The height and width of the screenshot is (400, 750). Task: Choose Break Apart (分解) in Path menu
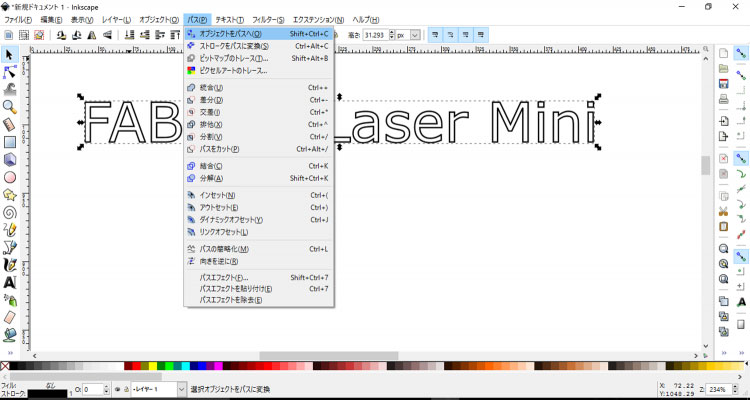point(258,178)
